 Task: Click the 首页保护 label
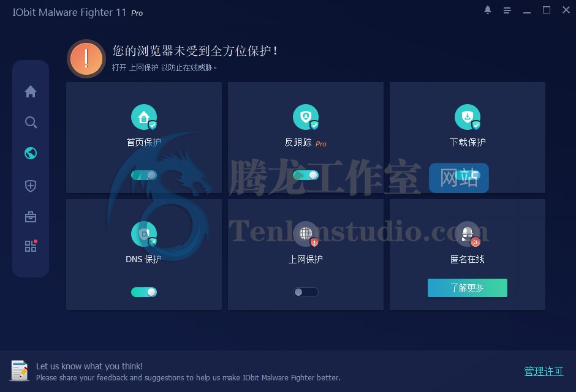pos(143,143)
